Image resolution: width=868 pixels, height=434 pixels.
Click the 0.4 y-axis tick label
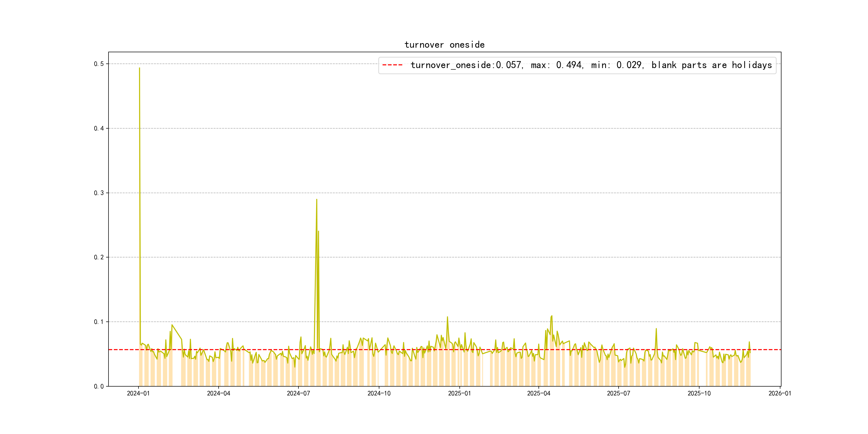(99, 128)
